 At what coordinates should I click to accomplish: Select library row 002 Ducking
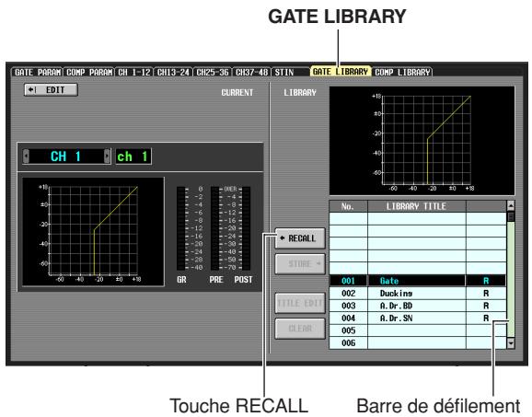pyautogui.click(x=417, y=293)
